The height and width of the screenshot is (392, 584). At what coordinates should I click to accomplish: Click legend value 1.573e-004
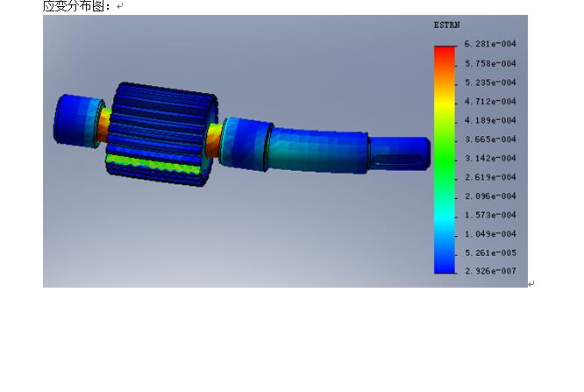(490, 215)
